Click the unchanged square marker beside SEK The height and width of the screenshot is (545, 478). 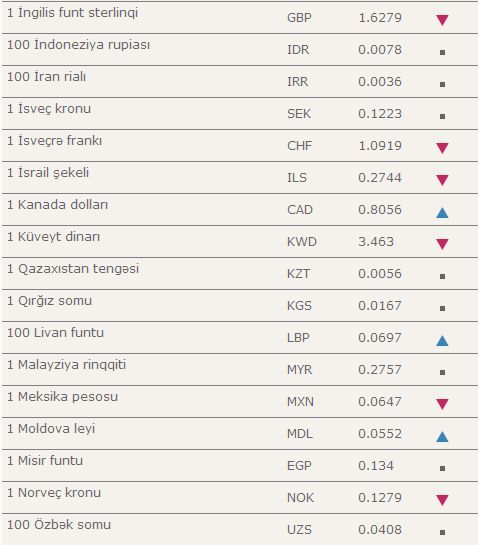[x=442, y=116]
